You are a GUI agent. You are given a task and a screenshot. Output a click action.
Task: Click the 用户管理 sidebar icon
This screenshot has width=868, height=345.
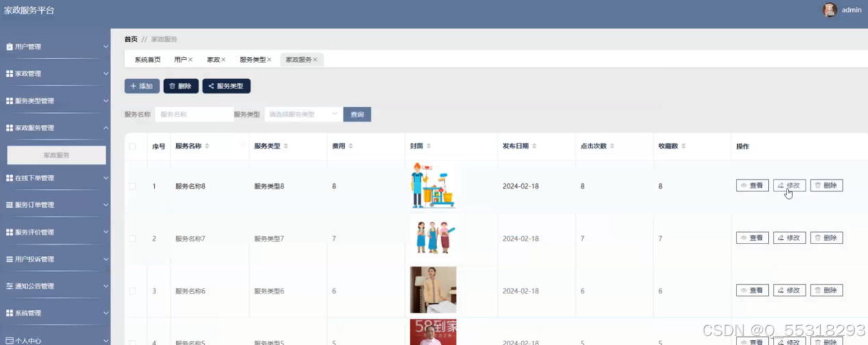click(10, 47)
